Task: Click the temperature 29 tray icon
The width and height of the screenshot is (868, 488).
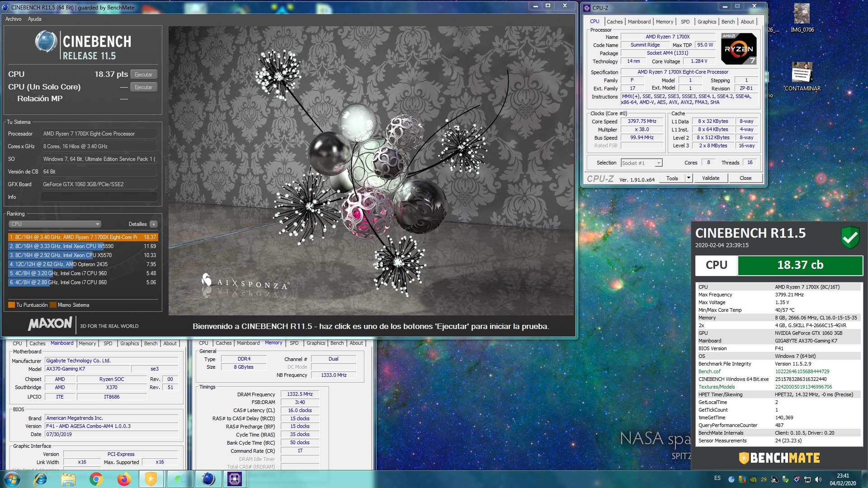Action: [x=764, y=479]
